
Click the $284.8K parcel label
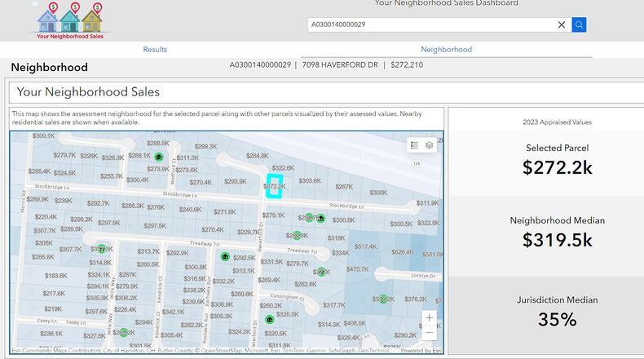pos(258,156)
